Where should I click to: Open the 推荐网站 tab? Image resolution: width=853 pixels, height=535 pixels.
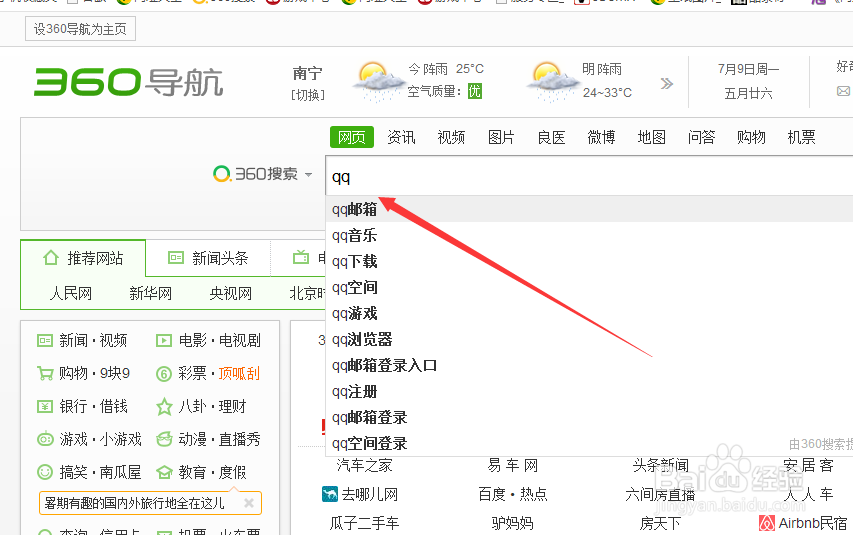pyautogui.click(x=83, y=258)
